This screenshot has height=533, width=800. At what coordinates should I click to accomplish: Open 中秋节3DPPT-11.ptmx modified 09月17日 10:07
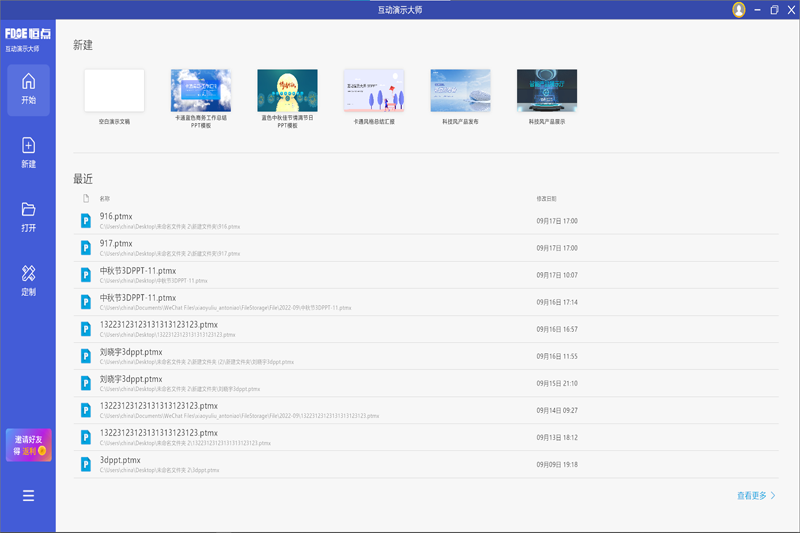pyautogui.click(x=138, y=270)
